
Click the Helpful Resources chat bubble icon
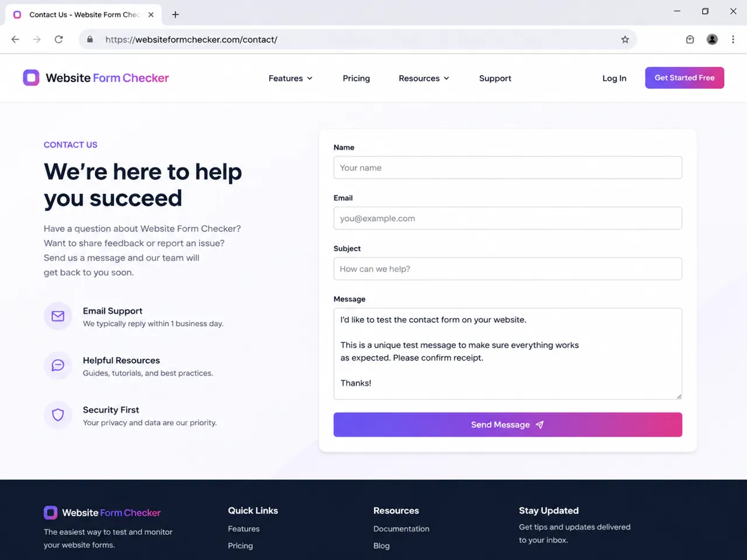[58, 365]
